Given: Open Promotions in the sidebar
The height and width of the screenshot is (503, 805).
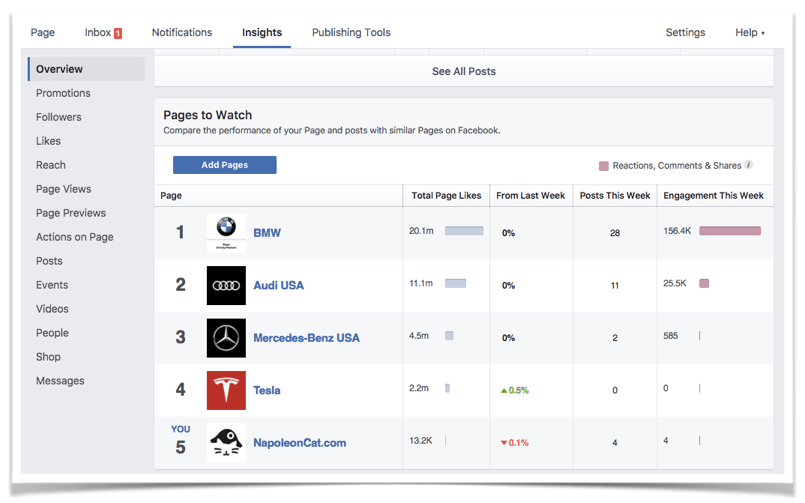Looking at the screenshot, I should pyautogui.click(x=63, y=93).
